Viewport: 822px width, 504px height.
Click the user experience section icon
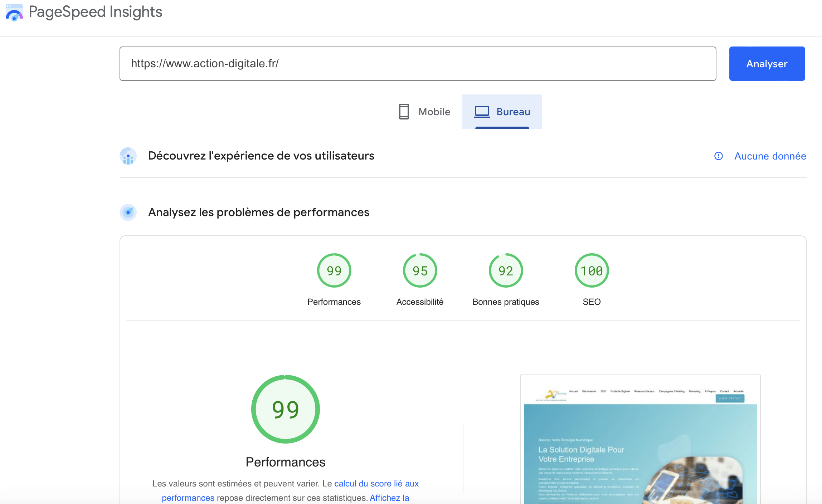click(128, 156)
